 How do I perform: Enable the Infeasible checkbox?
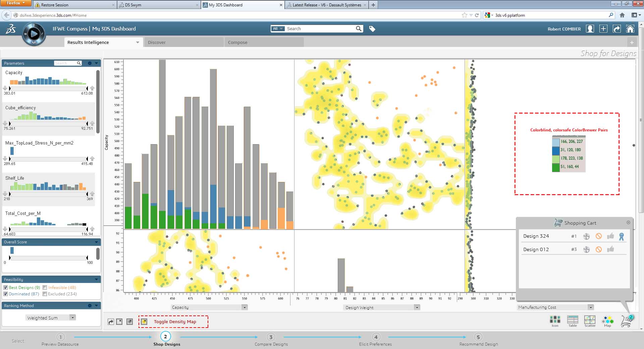pos(45,288)
